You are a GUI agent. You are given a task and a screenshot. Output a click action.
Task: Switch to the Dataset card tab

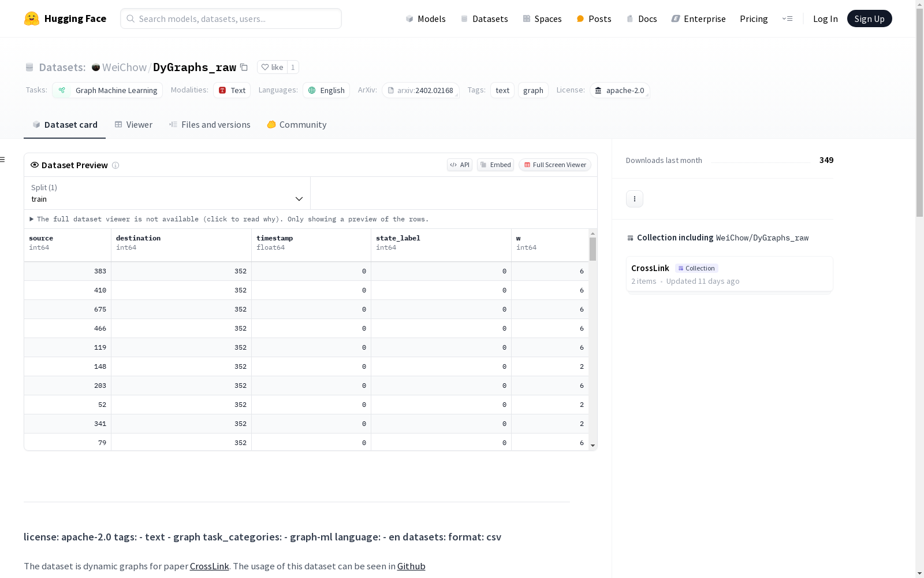click(x=65, y=125)
